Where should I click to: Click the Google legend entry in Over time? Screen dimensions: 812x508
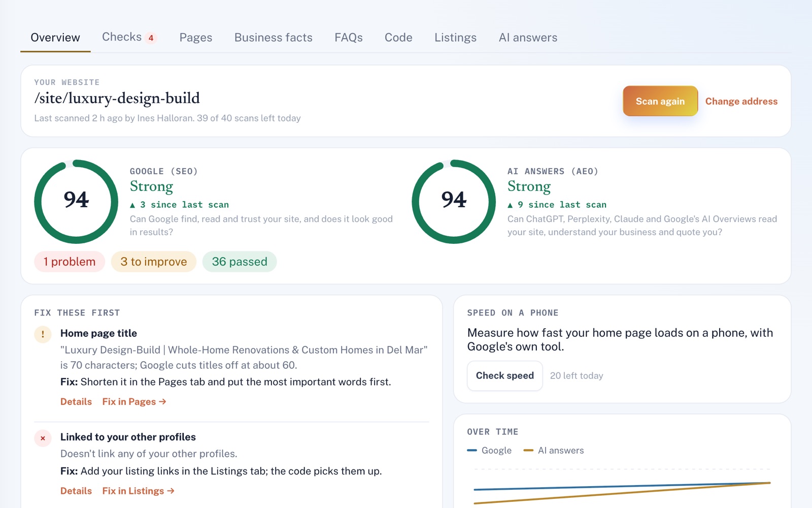490,451
